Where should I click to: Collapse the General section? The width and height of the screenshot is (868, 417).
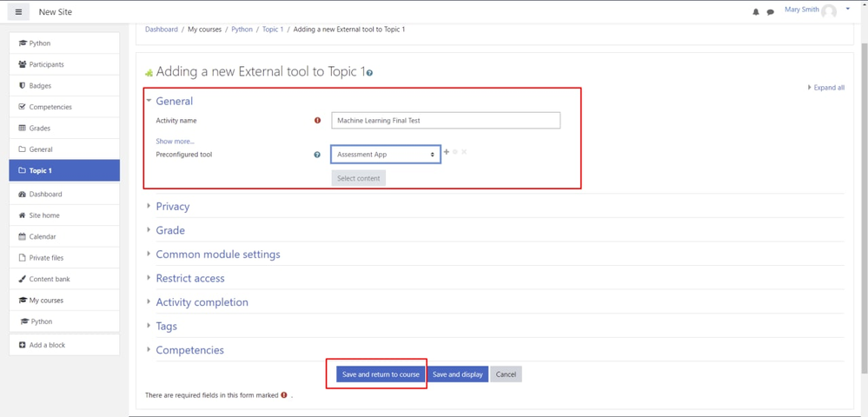click(174, 102)
